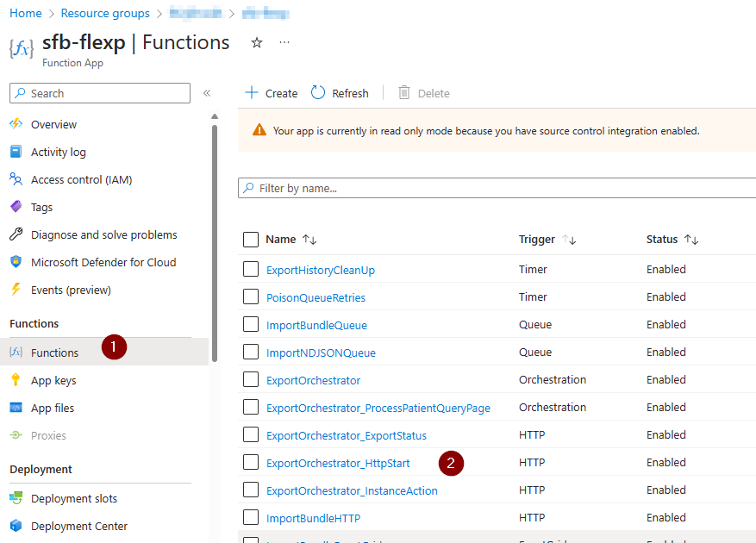The height and width of the screenshot is (543, 756).
Task: Open the ExportOrchestrator_InstanceAction function
Action: coord(352,490)
